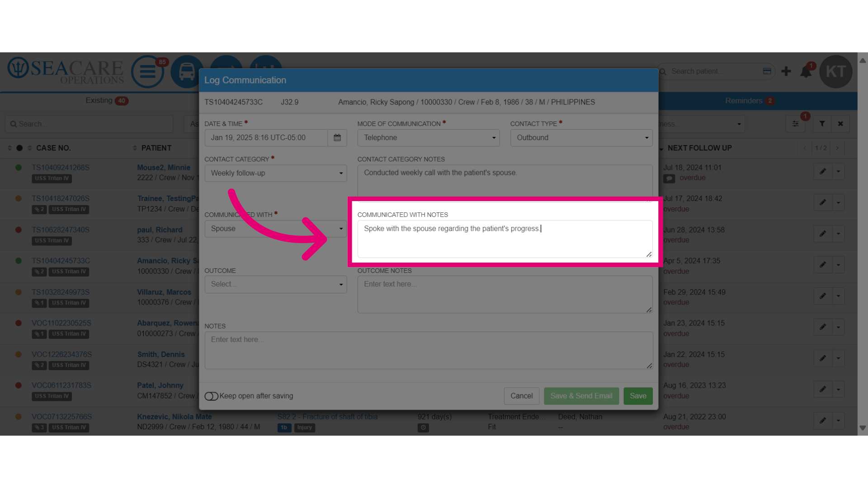868x488 pixels.
Task: Open diagnosis link Fracture of shaft of tibia
Action: (x=327, y=417)
